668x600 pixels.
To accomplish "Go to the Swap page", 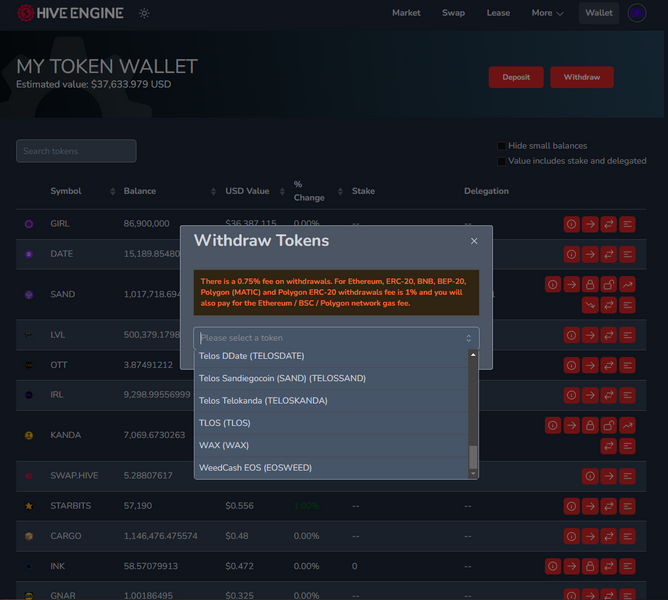I will (453, 13).
